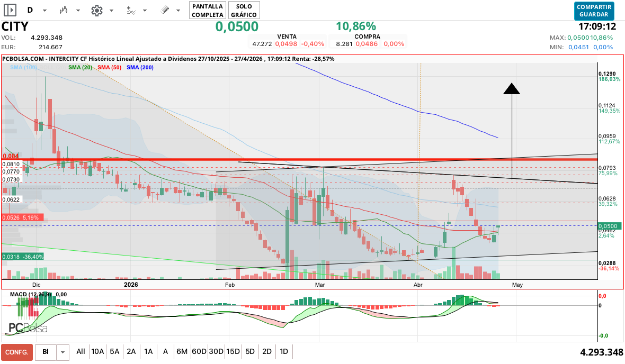Click the PANTALLA COMPLETA button

coord(207,10)
